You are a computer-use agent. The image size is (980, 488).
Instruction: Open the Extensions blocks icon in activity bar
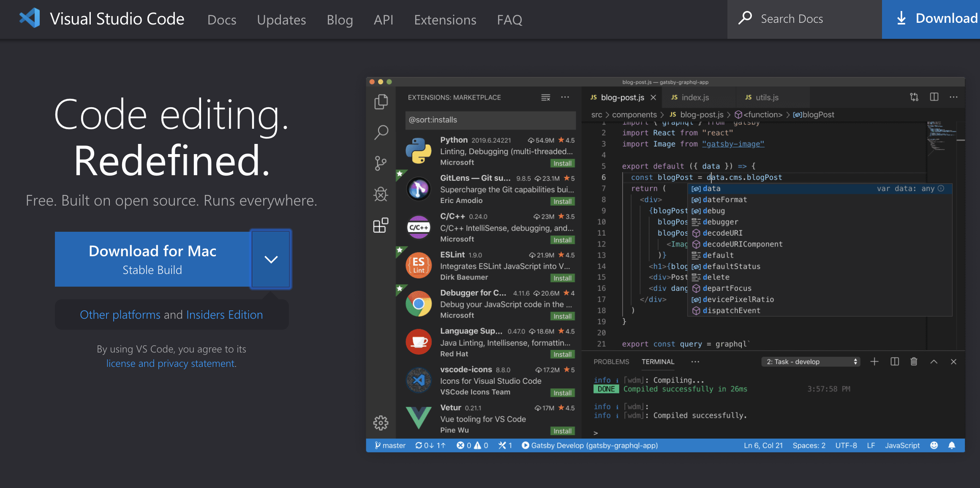tap(381, 225)
